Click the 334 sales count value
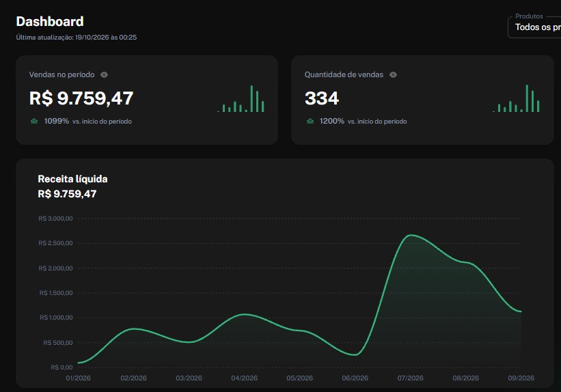The height and width of the screenshot is (392, 561). point(322,98)
